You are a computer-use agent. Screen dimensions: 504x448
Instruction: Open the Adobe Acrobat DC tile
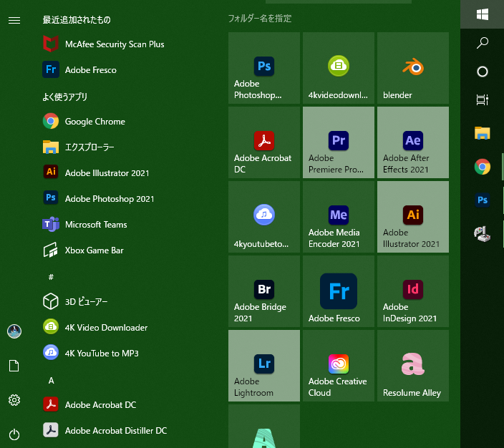[x=264, y=142]
